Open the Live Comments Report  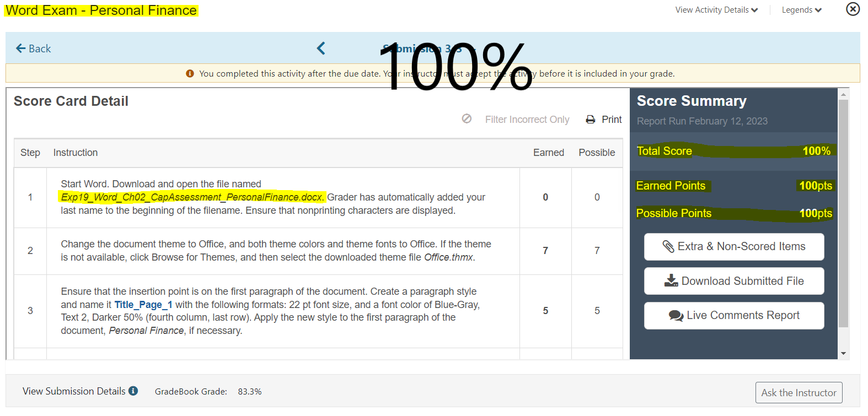(734, 316)
